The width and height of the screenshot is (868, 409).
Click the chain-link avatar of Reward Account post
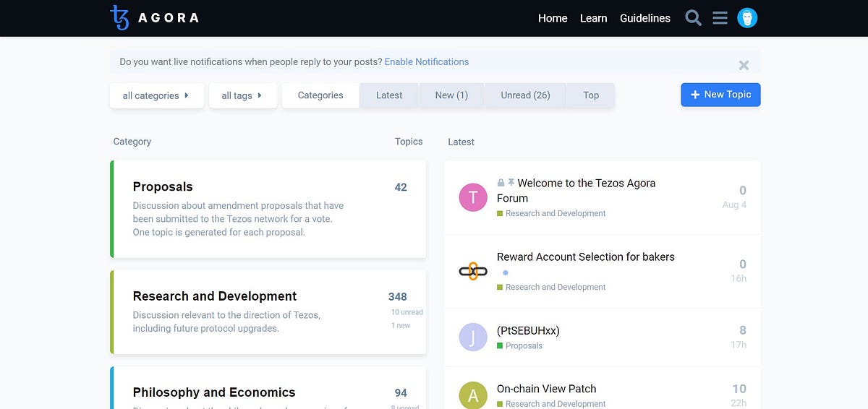pyautogui.click(x=473, y=271)
